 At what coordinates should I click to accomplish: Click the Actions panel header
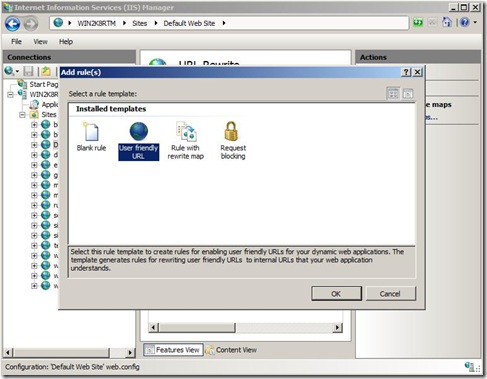pos(418,57)
